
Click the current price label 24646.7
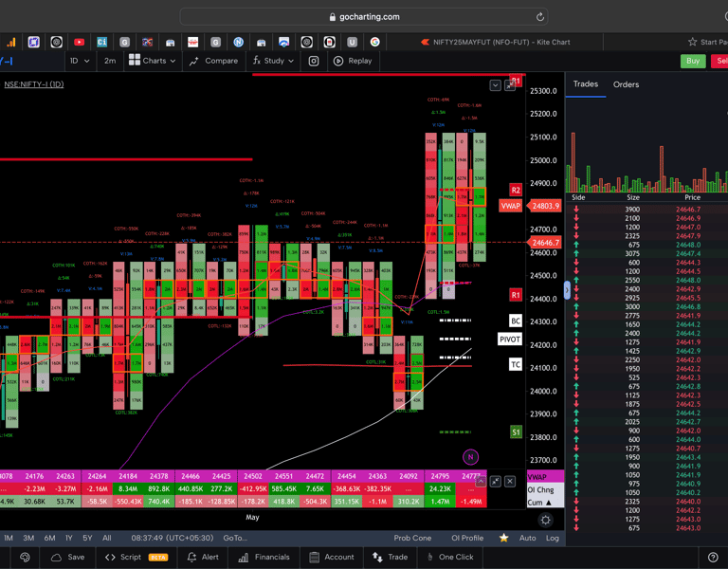546,243
